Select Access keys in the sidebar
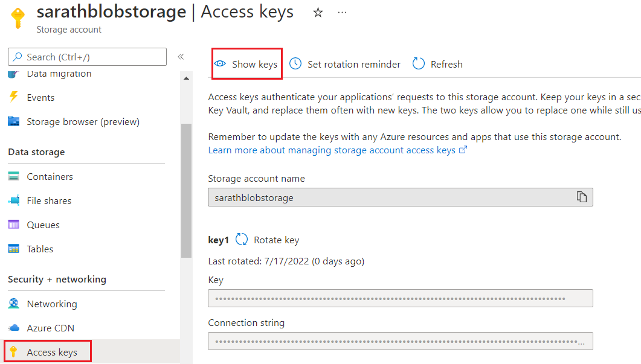 pyautogui.click(x=52, y=352)
